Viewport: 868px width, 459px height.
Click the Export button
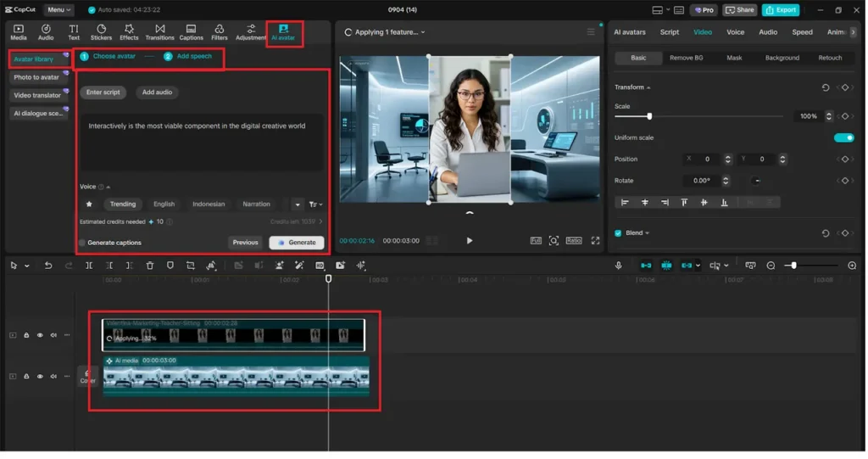pos(780,10)
